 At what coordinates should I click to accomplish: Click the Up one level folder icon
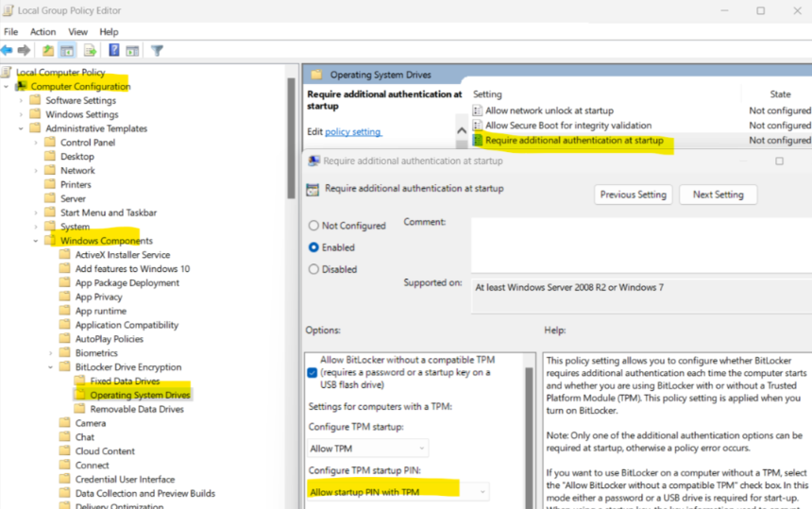point(47,50)
